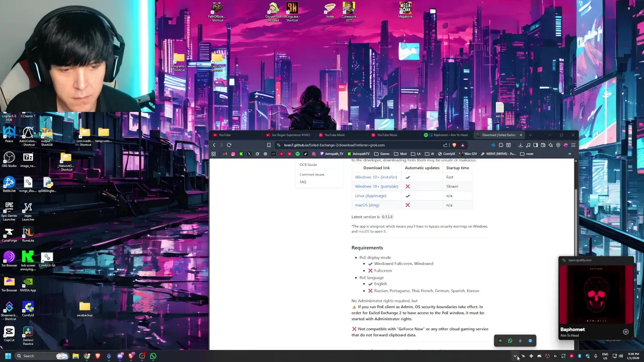Open File Explorer from the taskbar
Screen dimensions: 644x362
[x=75, y=356]
